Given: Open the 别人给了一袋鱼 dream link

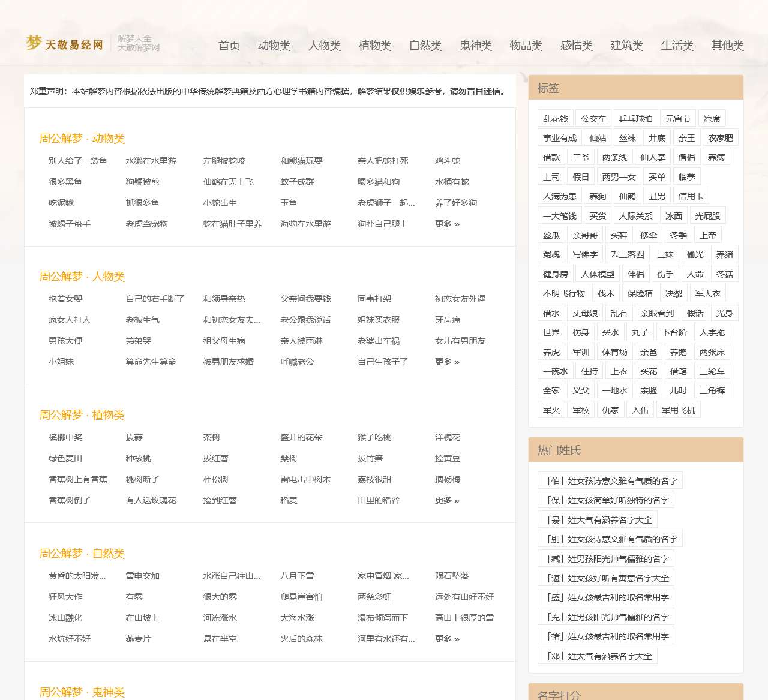Looking at the screenshot, I should click(78, 161).
